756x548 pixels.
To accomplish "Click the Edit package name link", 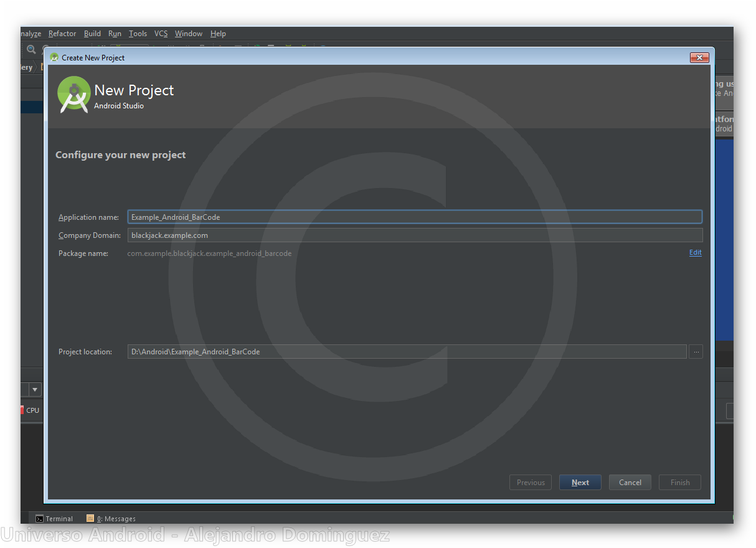I will point(695,253).
